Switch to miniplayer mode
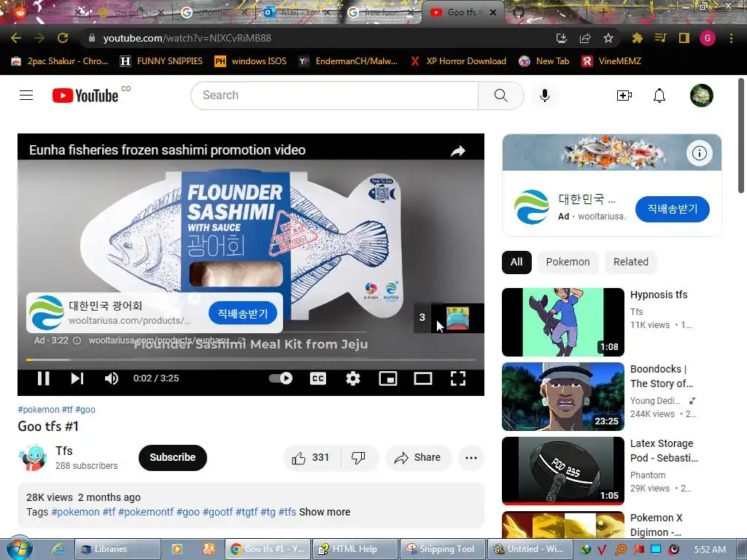 [388, 378]
